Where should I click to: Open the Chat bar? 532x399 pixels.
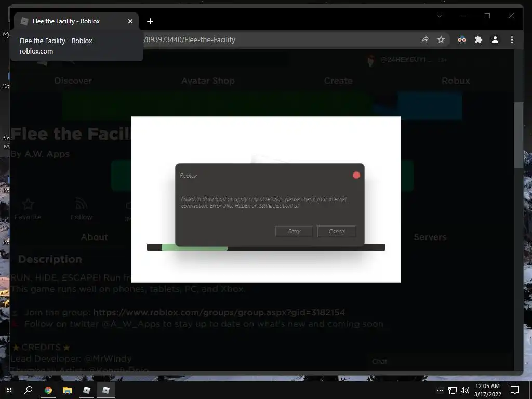pyautogui.click(x=440, y=362)
